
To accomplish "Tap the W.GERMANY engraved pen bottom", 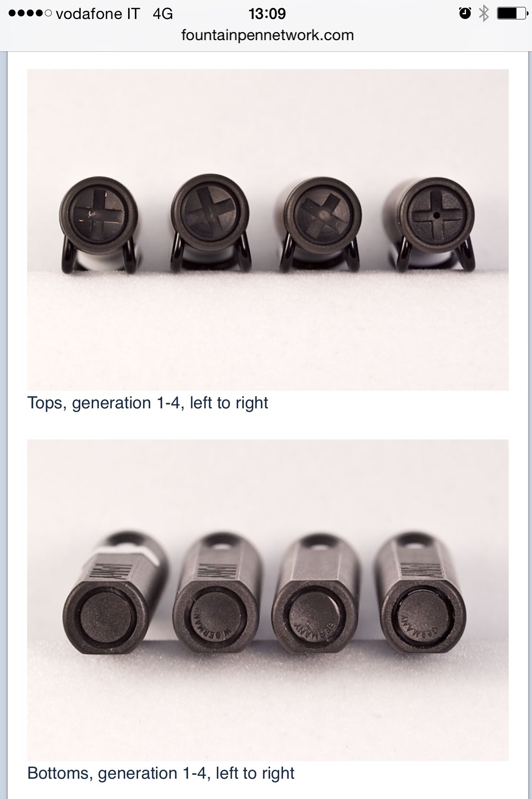I will (216, 604).
